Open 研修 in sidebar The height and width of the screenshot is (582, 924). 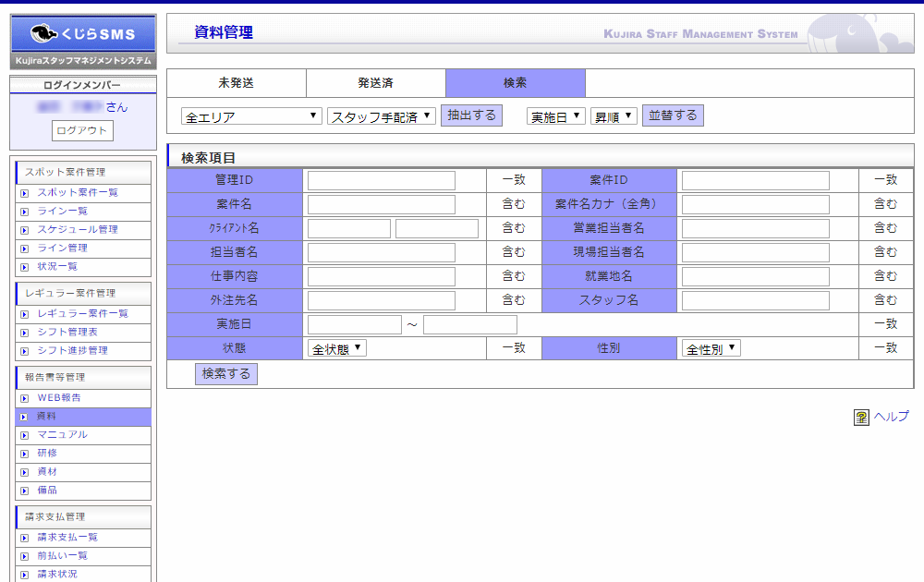pos(47,453)
